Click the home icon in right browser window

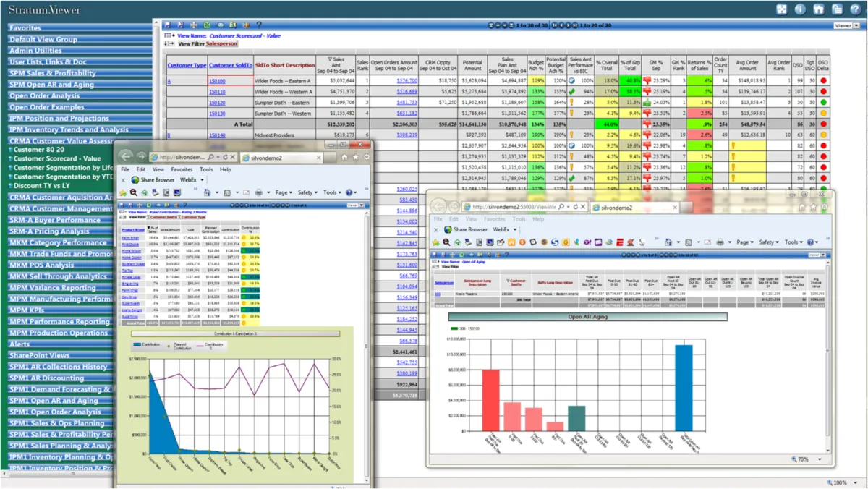tap(802, 207)
